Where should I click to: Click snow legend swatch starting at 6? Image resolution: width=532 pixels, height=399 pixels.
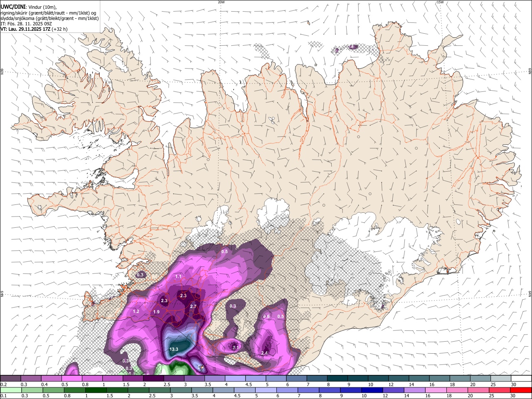(x=296, y=378)
